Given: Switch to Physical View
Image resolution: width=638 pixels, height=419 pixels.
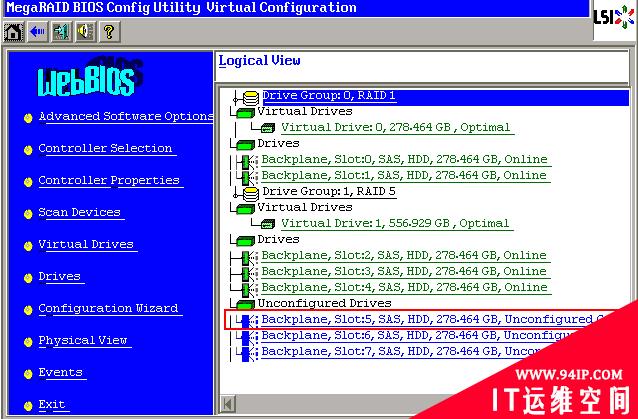Looking at the screenshot, I should [x=83, y=340].
